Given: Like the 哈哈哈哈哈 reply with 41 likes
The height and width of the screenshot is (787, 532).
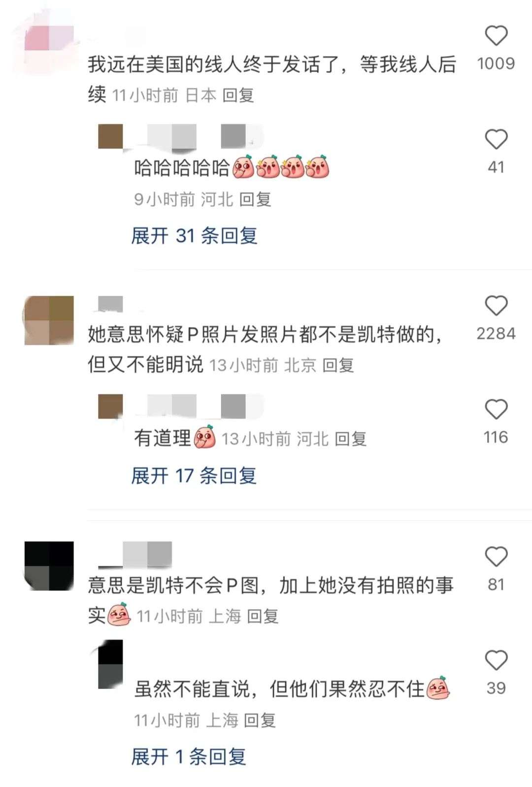Looking at the screenshot, I should (496, 139).
